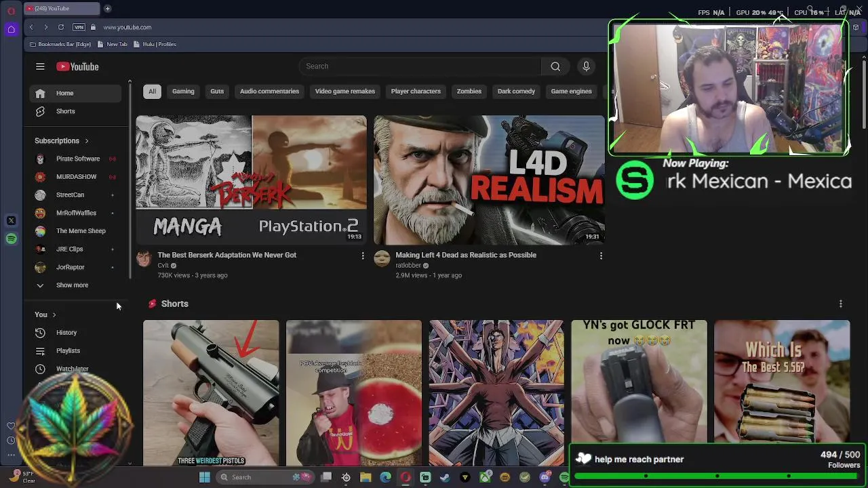Viewport: 868px width, 488px height.
Task: Select the Video game remakes chip
Action: coord(344,91)
